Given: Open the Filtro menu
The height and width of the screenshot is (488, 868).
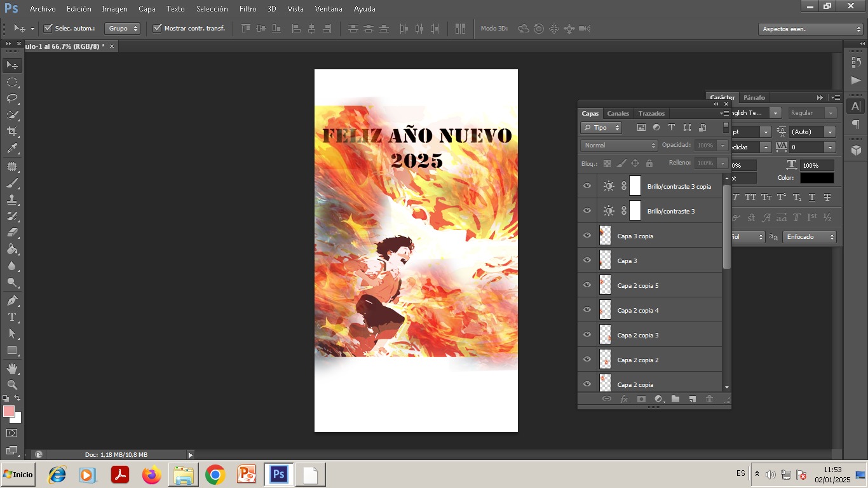Looking at the screenshot, I should [248, 9].
